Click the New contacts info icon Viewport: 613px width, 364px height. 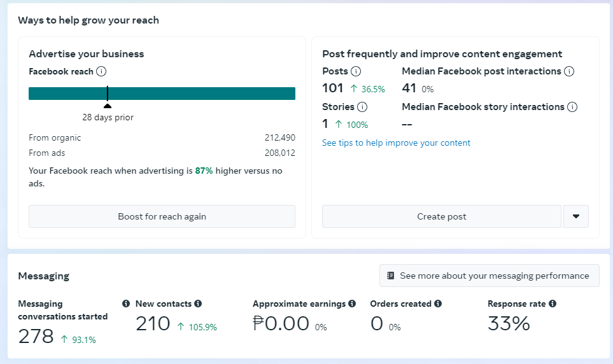tap(198, 304)
